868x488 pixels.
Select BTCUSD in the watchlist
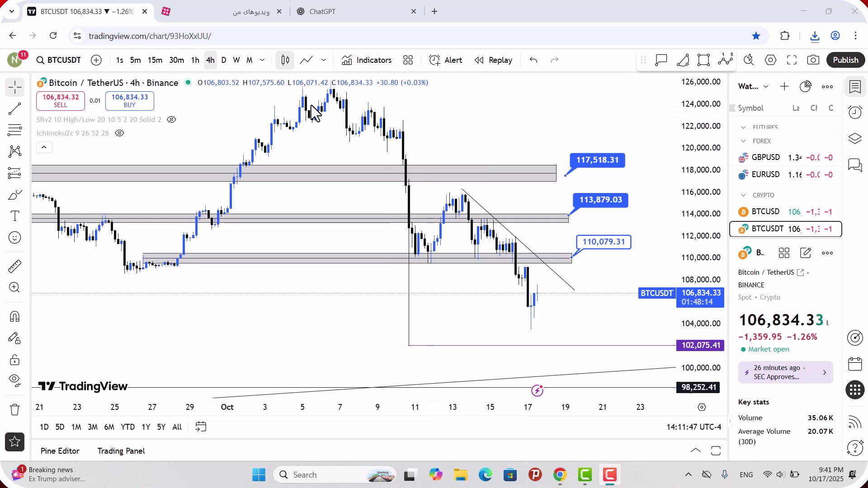[786, 212]
